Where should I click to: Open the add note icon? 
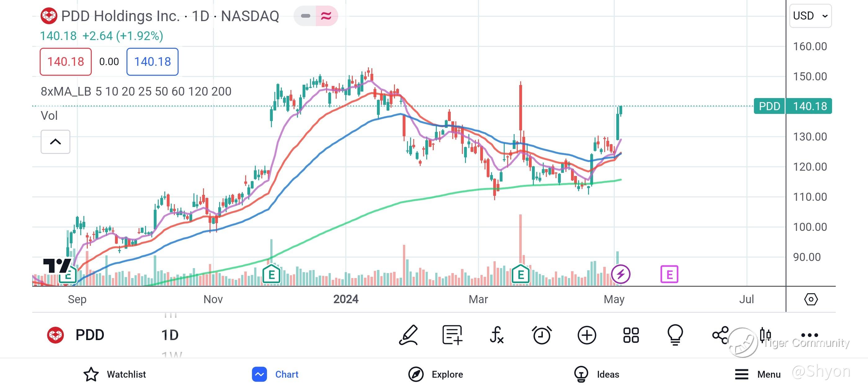click(452, 335)
